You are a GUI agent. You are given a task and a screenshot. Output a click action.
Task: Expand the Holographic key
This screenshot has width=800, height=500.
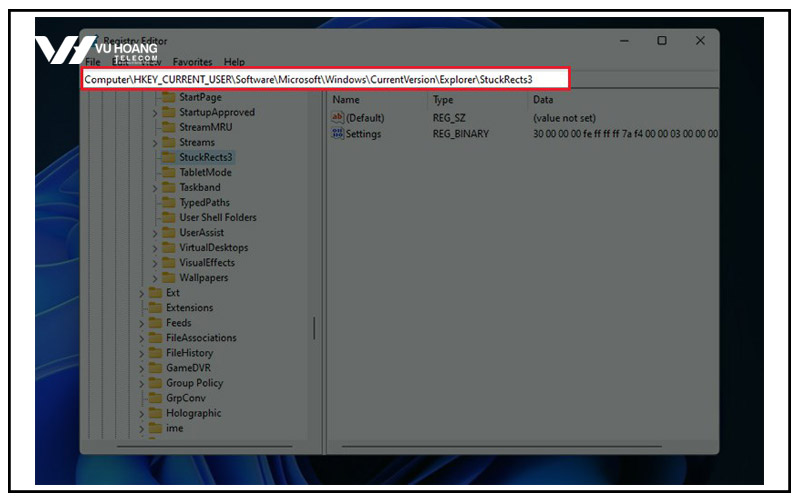point(141,414)
